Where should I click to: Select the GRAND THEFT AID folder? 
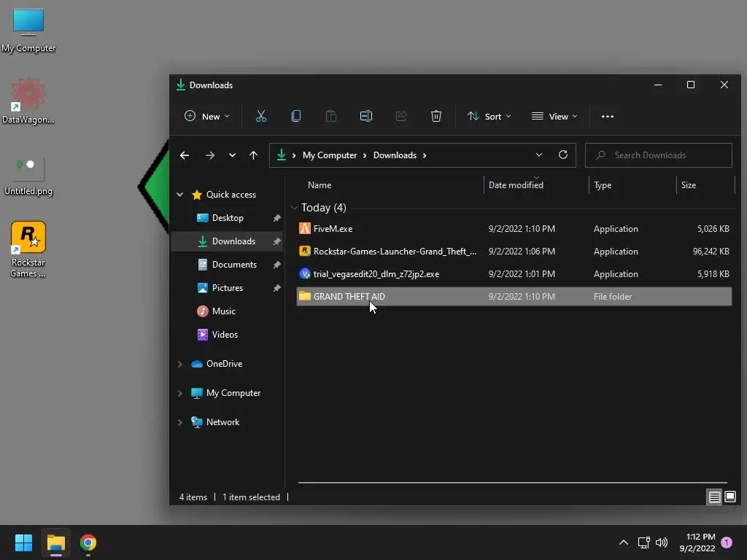pyautogui.click(x=514, y=296)
